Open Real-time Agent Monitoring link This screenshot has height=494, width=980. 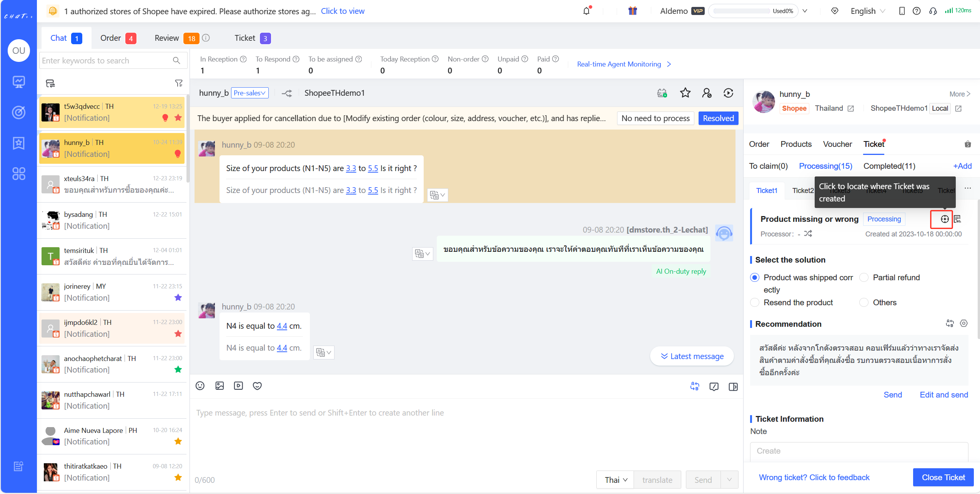point(624,64)
